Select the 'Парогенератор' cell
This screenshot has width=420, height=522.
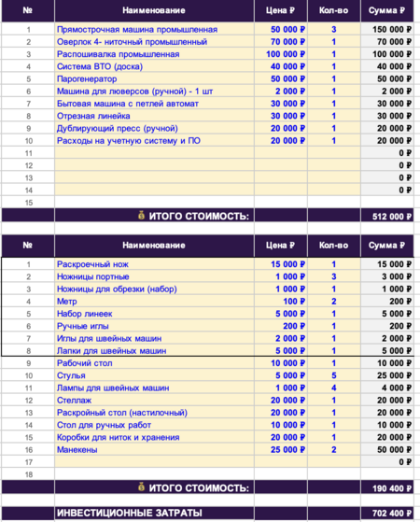click(x=154, y=78)
